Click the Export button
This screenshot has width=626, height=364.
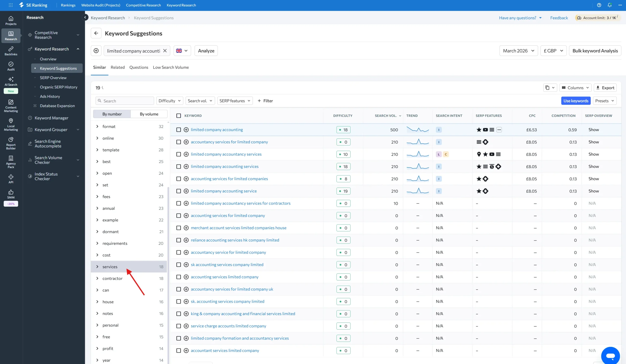(605, 88)
